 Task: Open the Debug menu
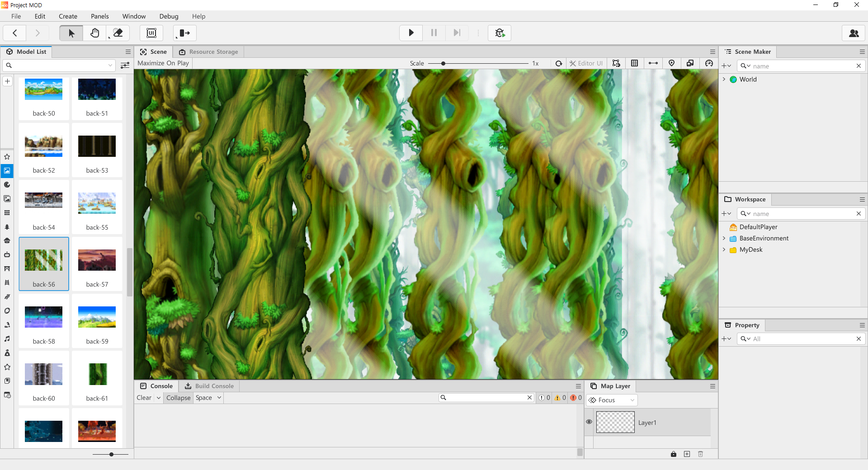coord(169,16)
